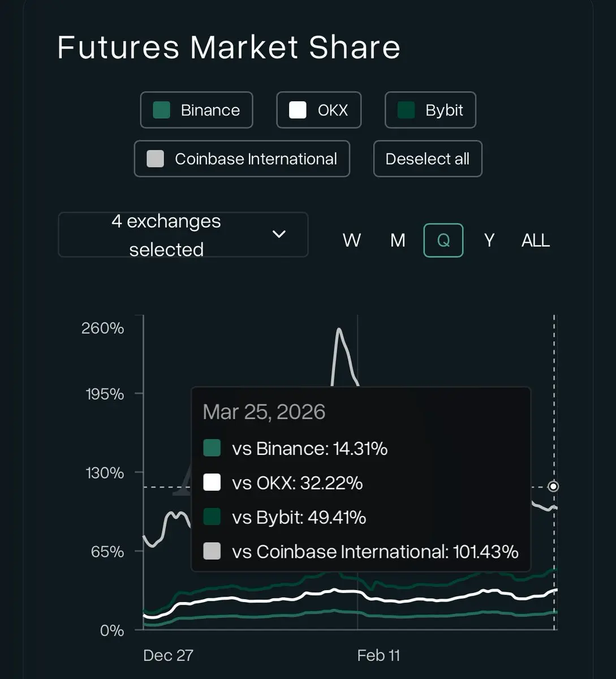Click the Binance green color swatch

pyautogui.click(x=162, y=110)
